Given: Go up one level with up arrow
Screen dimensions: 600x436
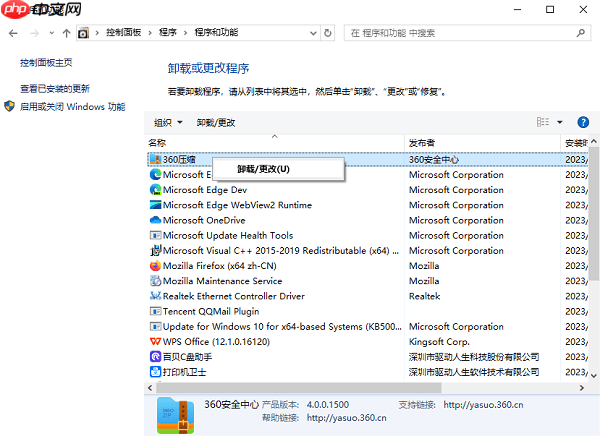Looking at the screenshot, I should [67, 33].
